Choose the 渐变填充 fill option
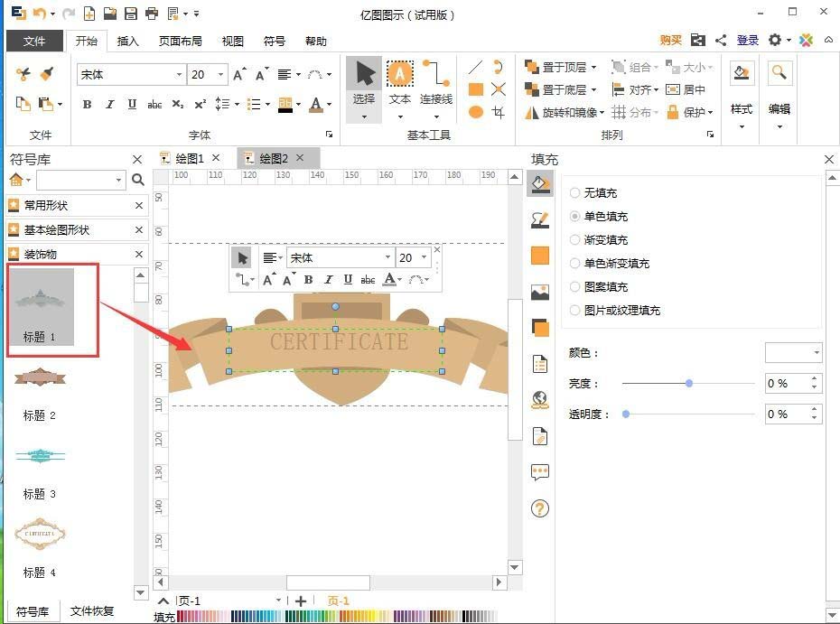Image resolution: width=840 pixels, height=624 pixels. 574,239
